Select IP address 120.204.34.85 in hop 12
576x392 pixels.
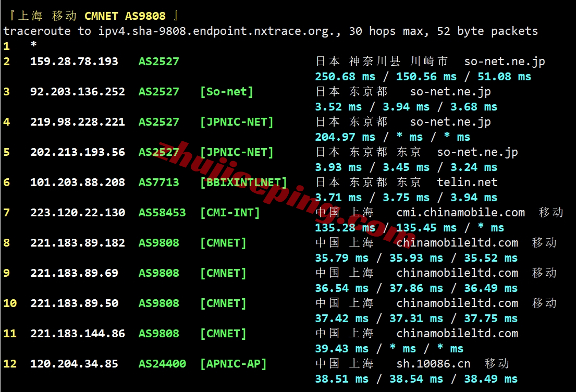[x=74, y=364]
